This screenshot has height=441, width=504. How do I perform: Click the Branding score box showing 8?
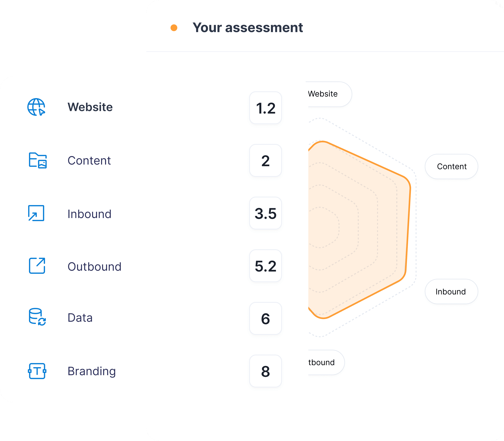coord(266,371)
